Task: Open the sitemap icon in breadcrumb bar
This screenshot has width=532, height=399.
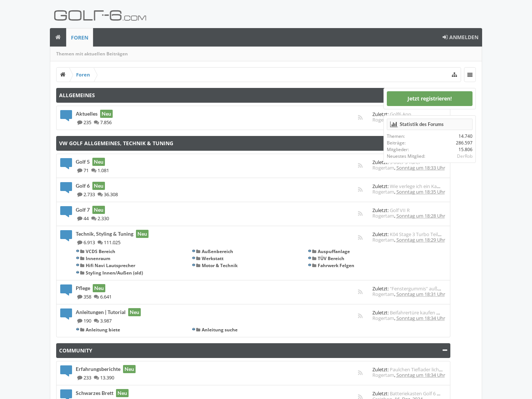Action: point(454,75)
